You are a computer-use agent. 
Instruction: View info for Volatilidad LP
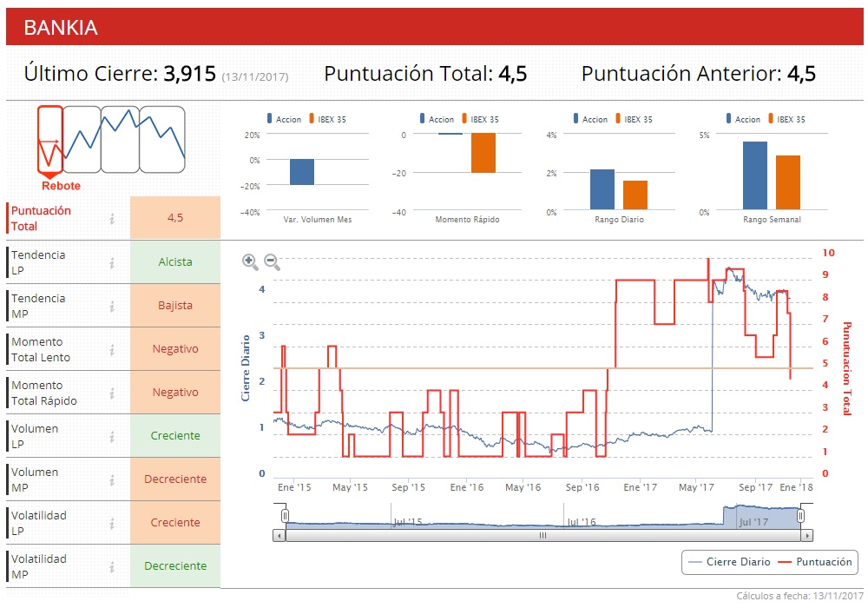tap(112, 523)
